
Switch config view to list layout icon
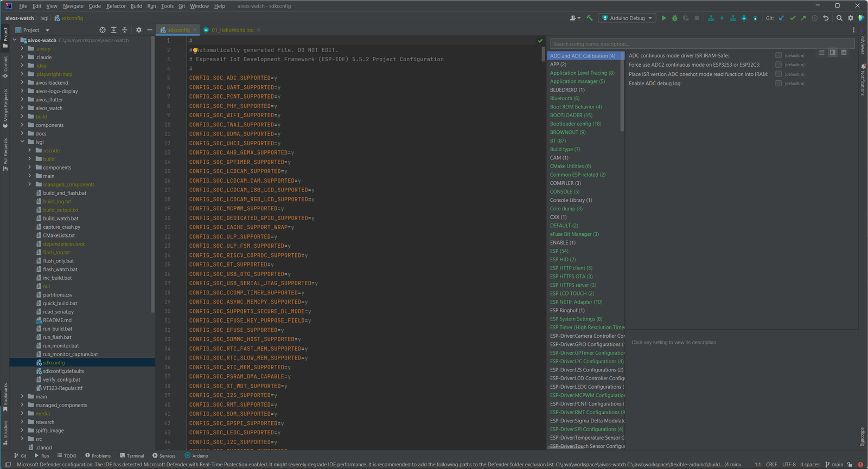tap(821, 53)
